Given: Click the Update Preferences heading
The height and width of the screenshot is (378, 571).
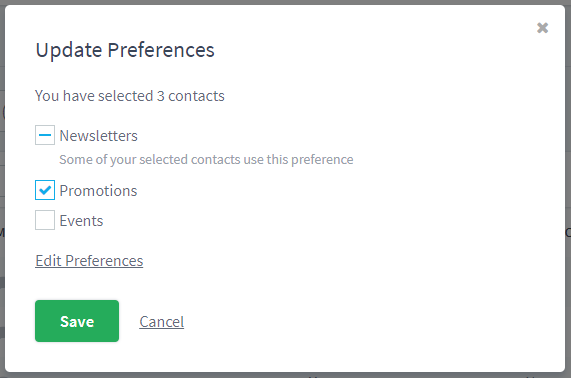Looking at the screenshot, I should [x=125, y=50].
